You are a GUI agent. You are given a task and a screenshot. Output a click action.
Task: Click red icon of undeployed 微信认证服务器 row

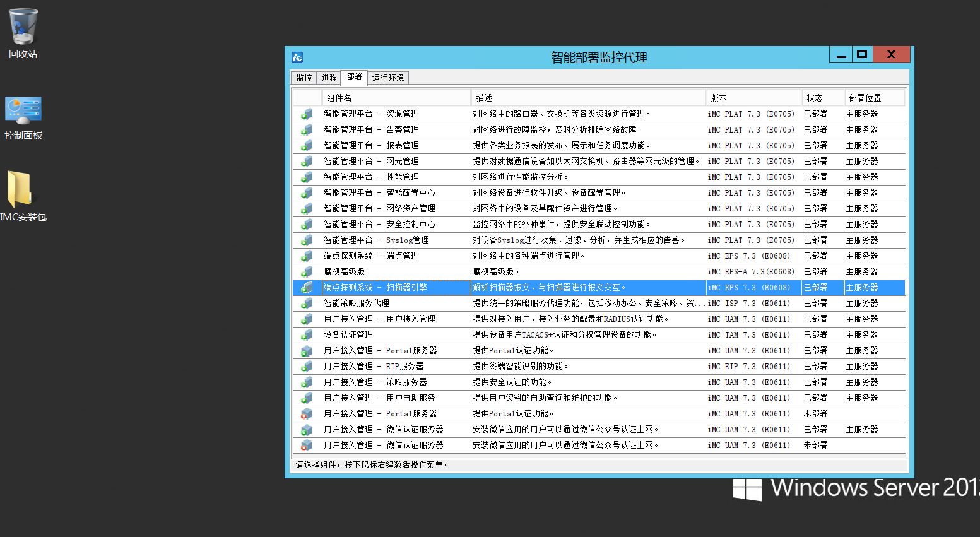coord(307,446)
